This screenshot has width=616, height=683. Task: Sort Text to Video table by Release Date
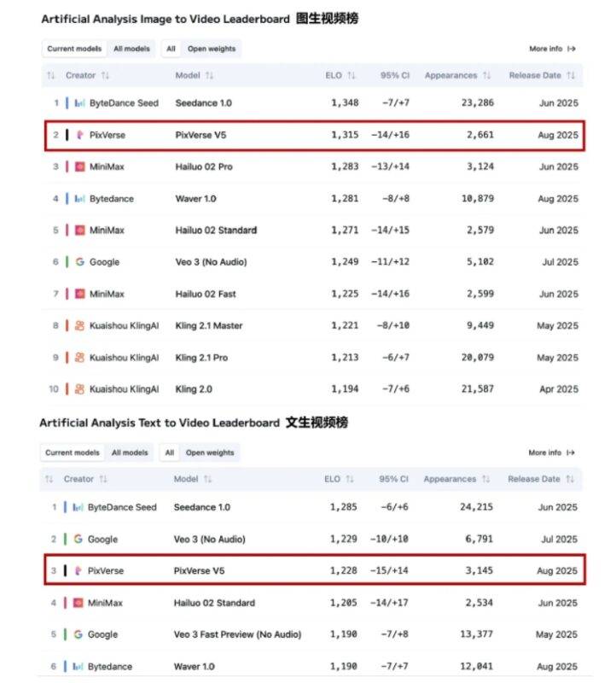(x=541, y=479)
